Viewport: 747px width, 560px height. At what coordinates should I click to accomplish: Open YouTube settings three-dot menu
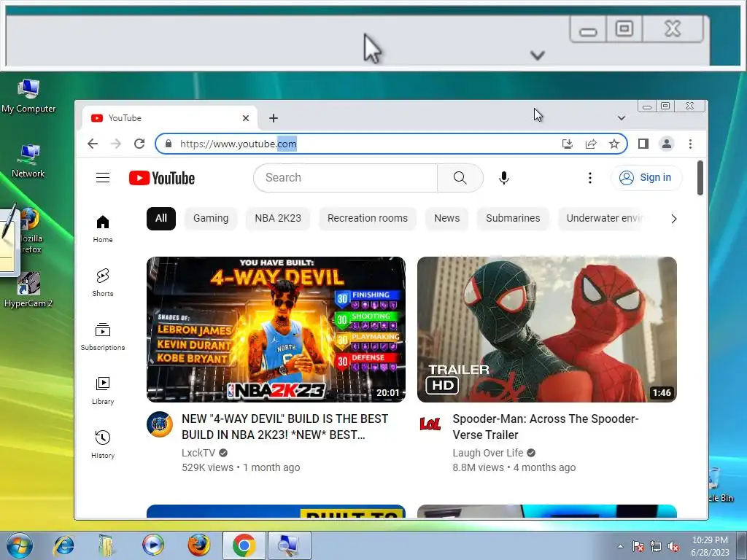point(589,178)
